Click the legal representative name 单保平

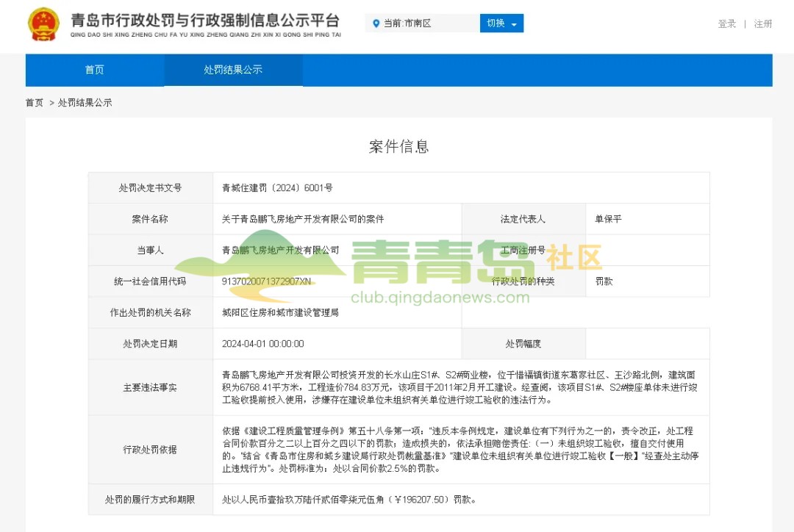coord(608,219)
